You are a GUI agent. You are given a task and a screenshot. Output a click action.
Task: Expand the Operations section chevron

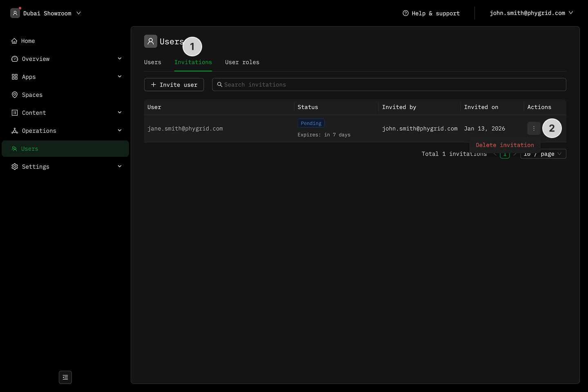(120, 130)
